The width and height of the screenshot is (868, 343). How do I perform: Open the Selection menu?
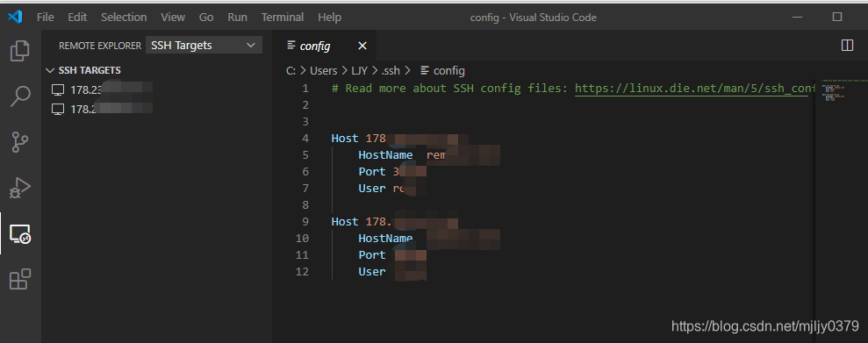click(124, 18)
